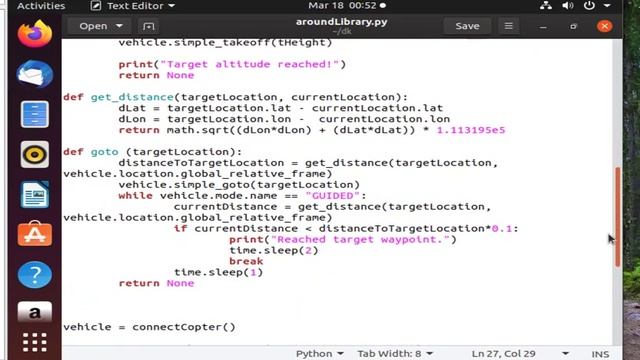Click 'print("Target altitude reached!")' line

232,64
